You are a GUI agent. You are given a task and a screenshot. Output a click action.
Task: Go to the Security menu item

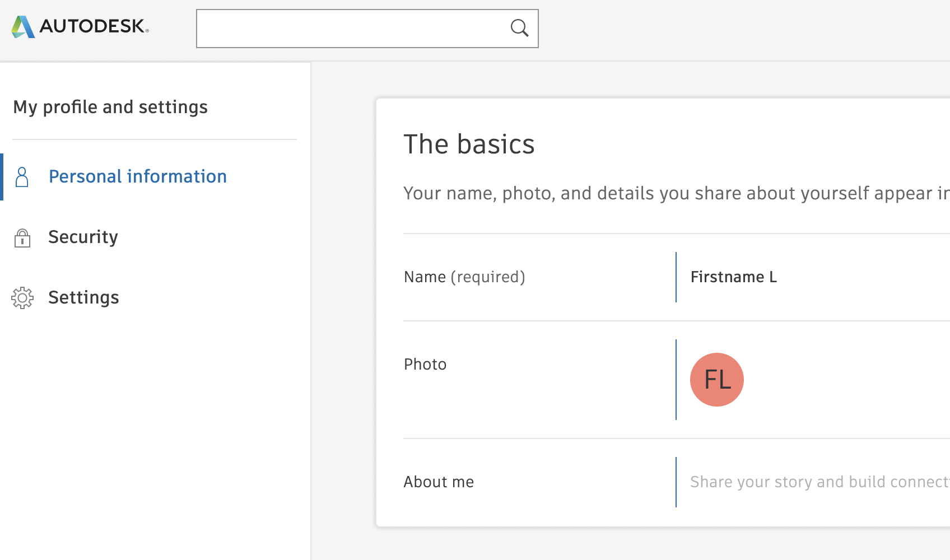coord(83,237)
